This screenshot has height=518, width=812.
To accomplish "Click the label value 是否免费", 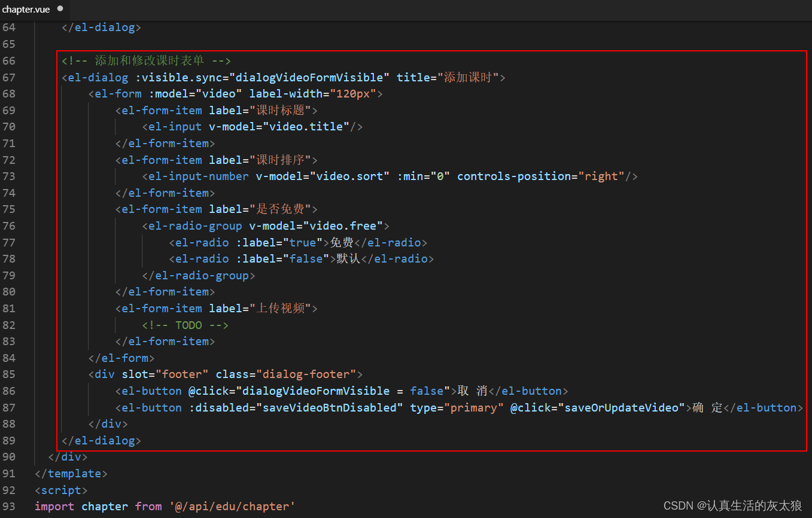I will point(280,209).
